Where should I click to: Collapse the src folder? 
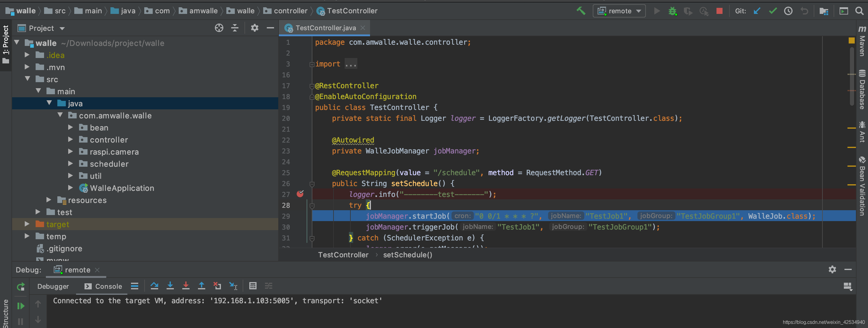click(27, 79)
